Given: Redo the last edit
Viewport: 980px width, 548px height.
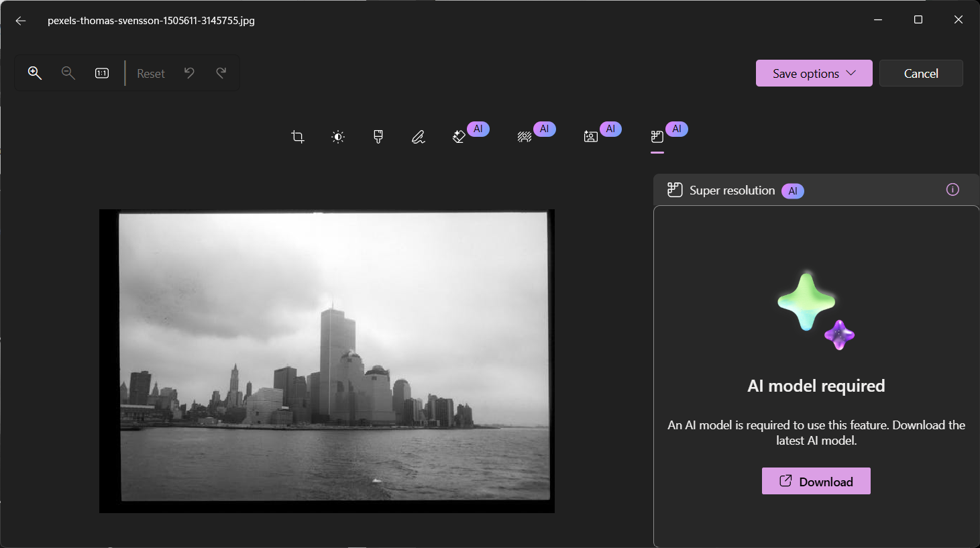Looking at the screenshot, I should tap(221, 73).
